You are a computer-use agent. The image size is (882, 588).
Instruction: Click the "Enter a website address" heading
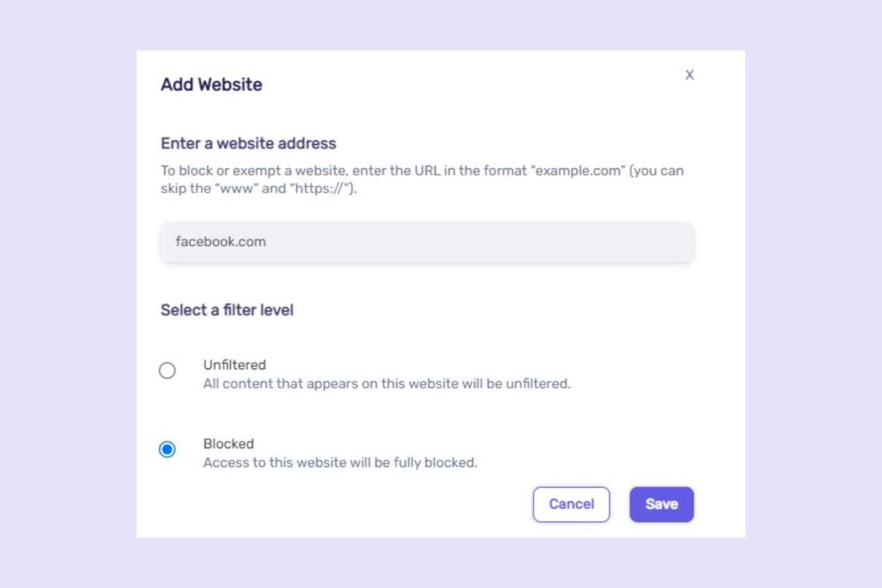[248, 143]
